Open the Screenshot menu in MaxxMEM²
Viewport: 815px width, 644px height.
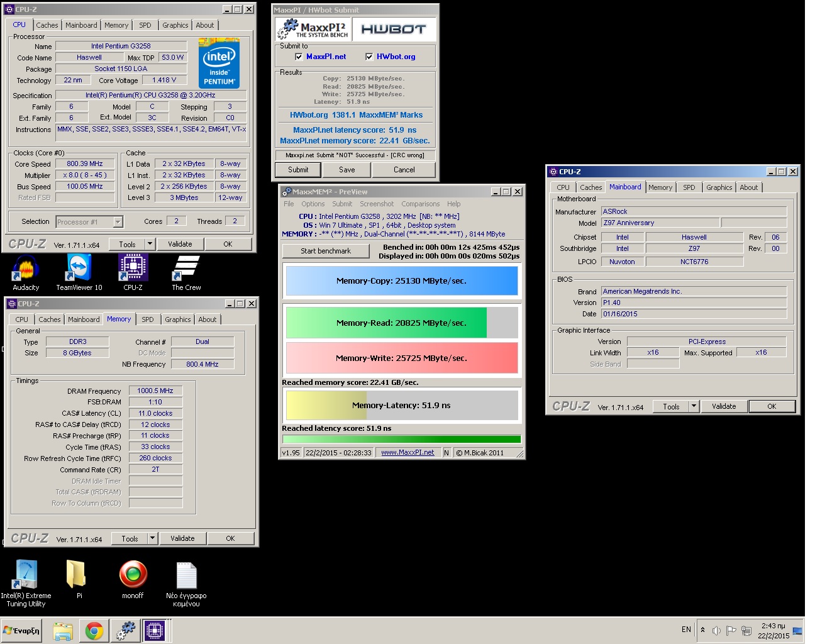[x=377, y=204]
